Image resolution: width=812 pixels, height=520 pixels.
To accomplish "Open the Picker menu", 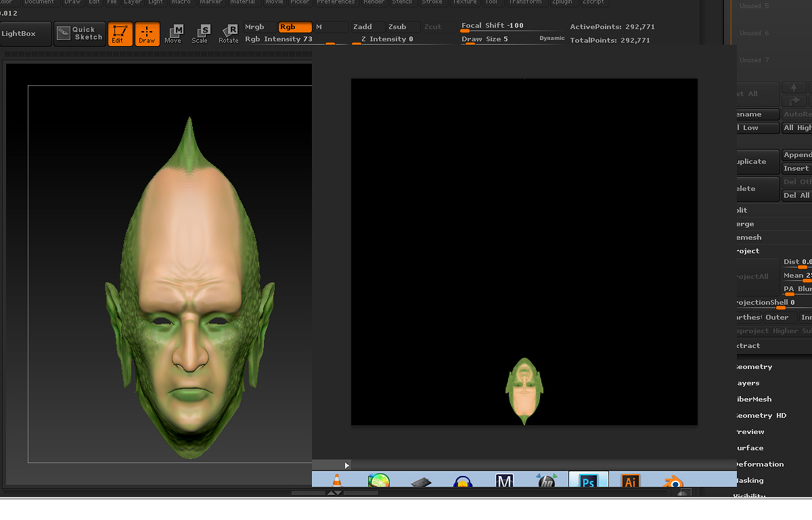I will pyautogui.click(x=300, y=3).
